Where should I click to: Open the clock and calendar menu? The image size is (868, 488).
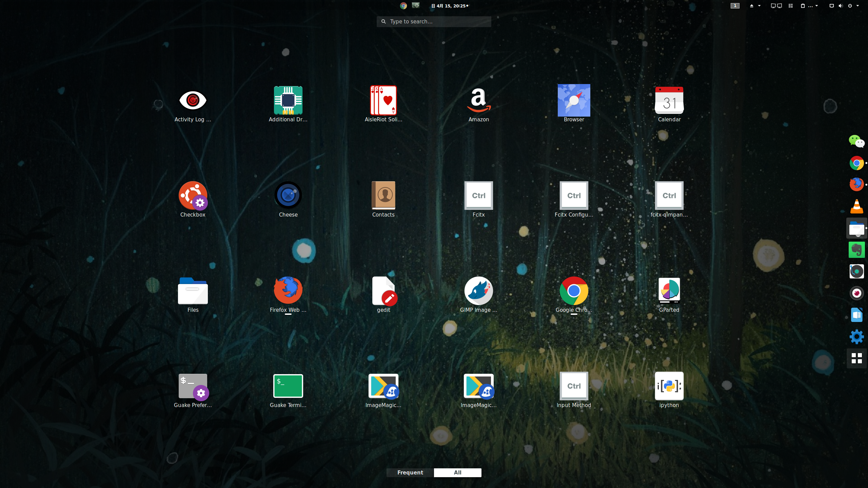pyautogui.click(x=450, y=6)
